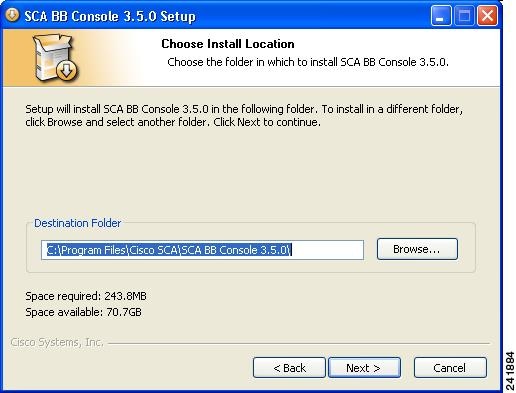Return to previous step with < Back
The width and height of the screenshot is (516, 393).
tap(289, 368)
